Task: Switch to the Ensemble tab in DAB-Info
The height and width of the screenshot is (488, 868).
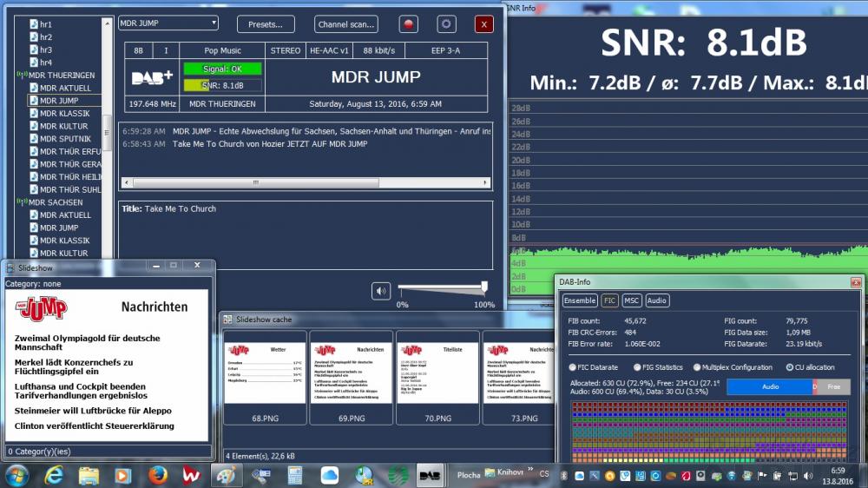Action: [x=580, y=300]
